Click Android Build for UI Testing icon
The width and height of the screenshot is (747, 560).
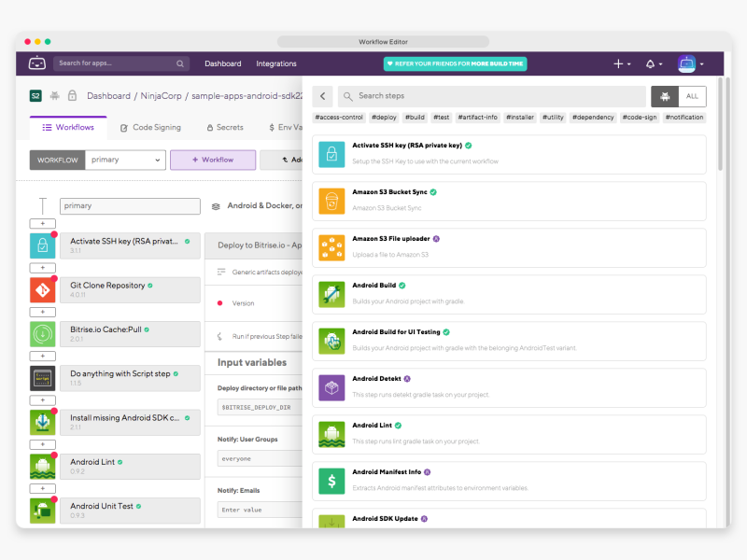[331, 341]
